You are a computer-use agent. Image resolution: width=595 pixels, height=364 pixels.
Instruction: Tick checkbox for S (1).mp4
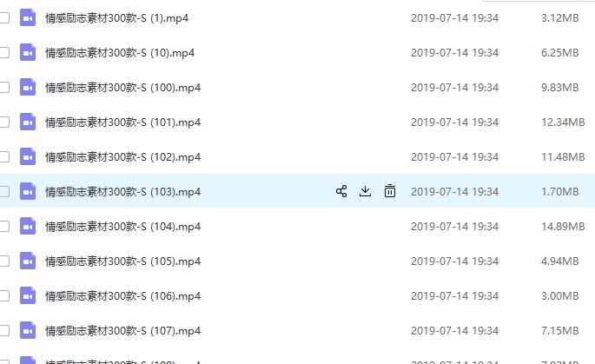click(x=4, y=18)
